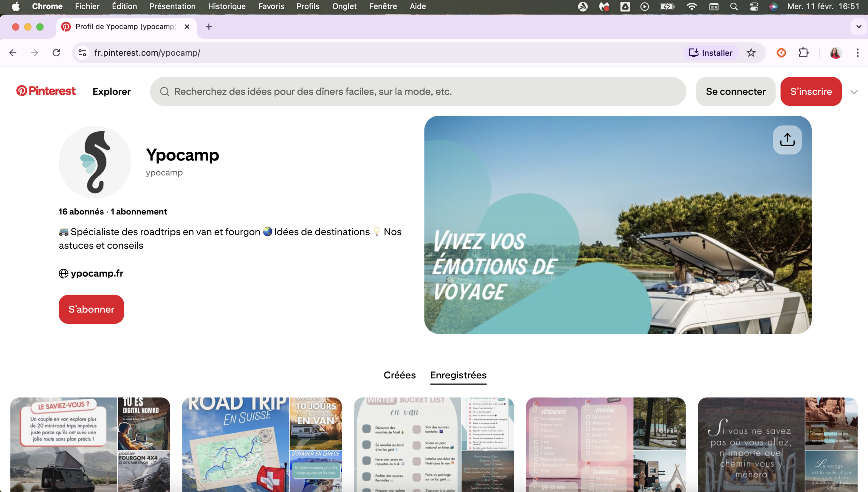Screen dimensions: 868x492
Task: Open macOS Spotlight search icon
Action: coord(734,6)
